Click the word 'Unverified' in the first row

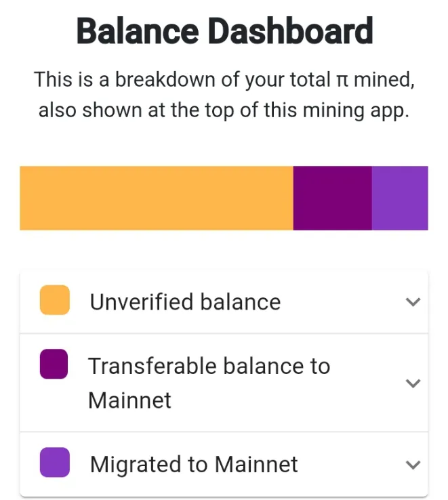[142, 301]
